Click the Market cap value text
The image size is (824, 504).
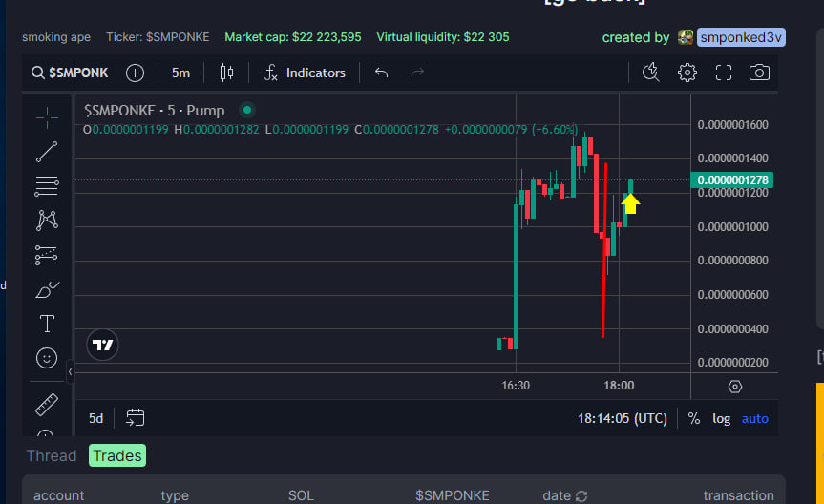pos(293,37)
